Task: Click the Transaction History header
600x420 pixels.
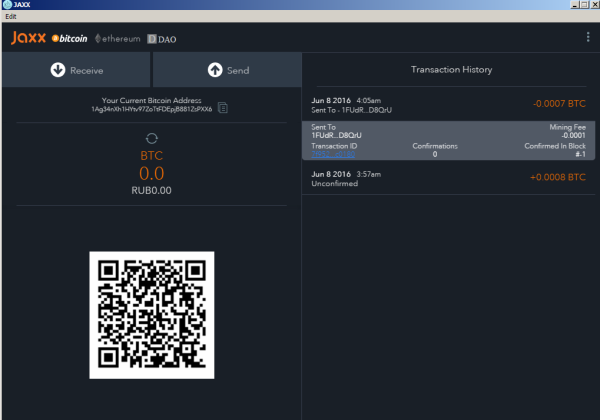Action: (451, 70)
